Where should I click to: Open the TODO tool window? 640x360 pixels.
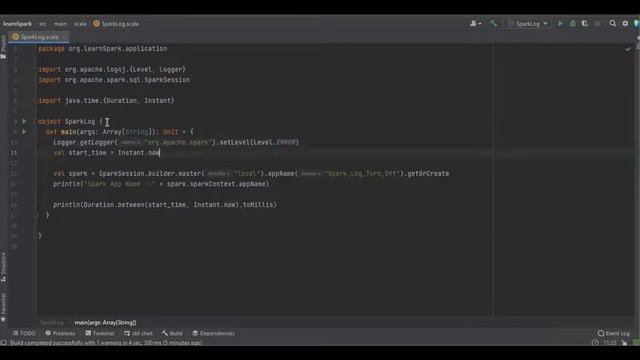pyautogui.click(x=24, y=333)
